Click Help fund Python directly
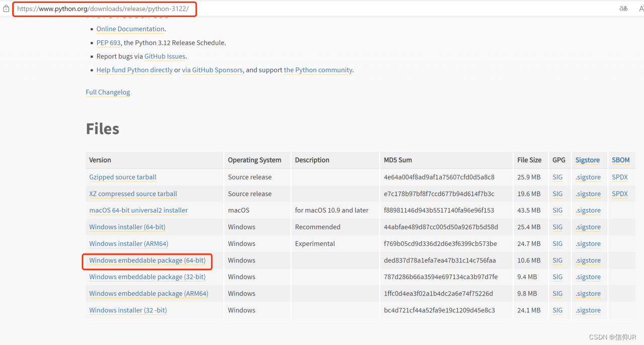644x345 pixels. [x=134, y=70]
